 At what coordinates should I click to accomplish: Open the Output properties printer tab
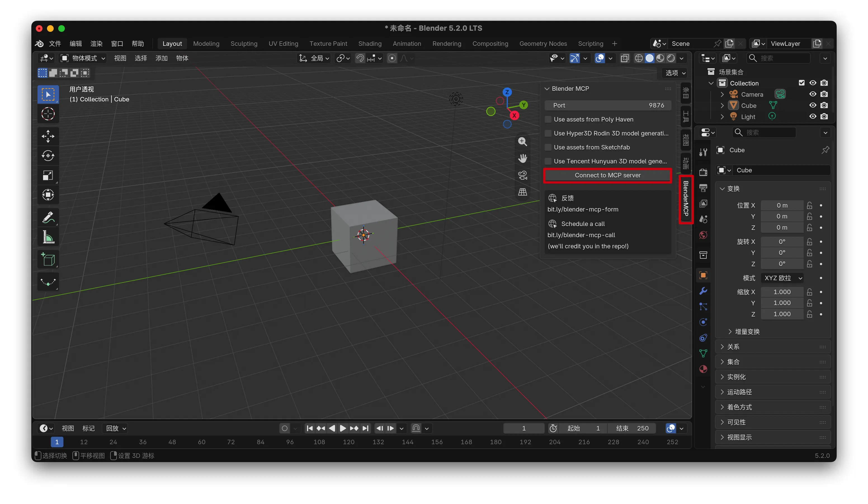(703, 188)
